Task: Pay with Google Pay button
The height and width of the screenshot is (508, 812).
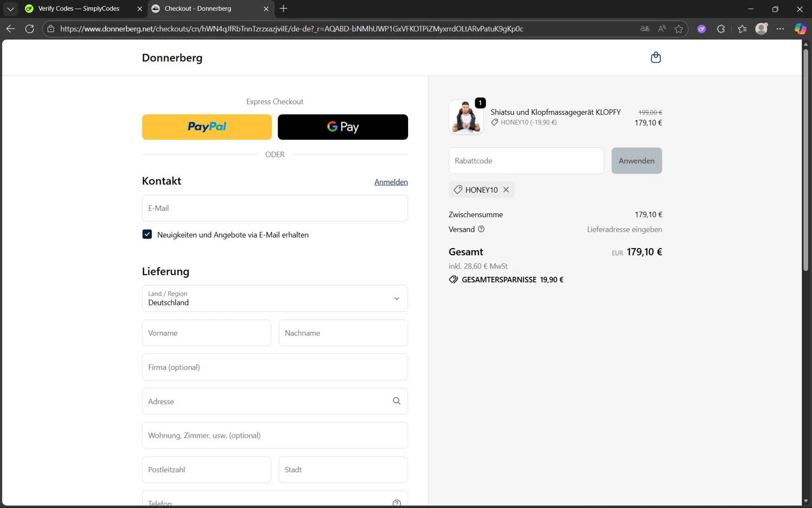Action: click(x=343, y=127)
